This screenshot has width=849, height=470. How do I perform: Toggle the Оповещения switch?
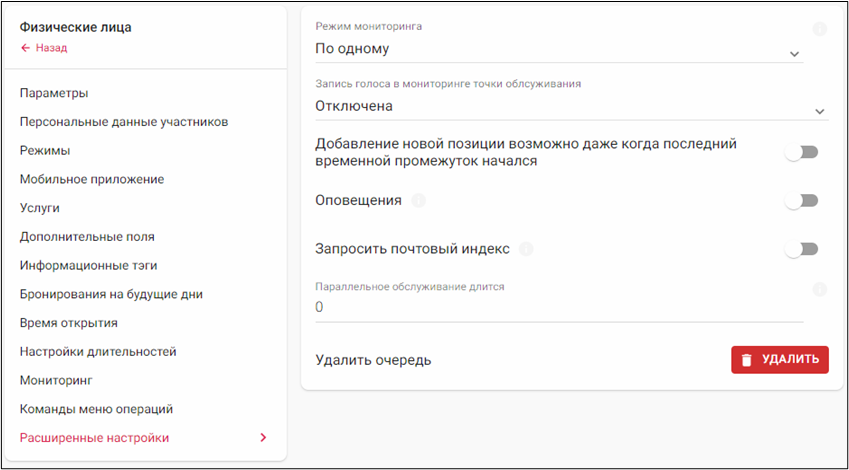[802, 201]
